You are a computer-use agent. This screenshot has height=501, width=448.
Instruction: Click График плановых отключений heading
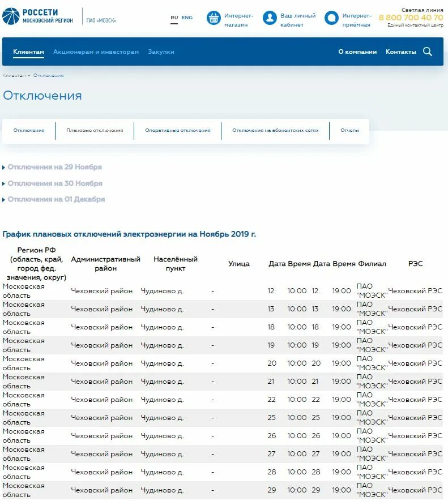pos(129,234)
